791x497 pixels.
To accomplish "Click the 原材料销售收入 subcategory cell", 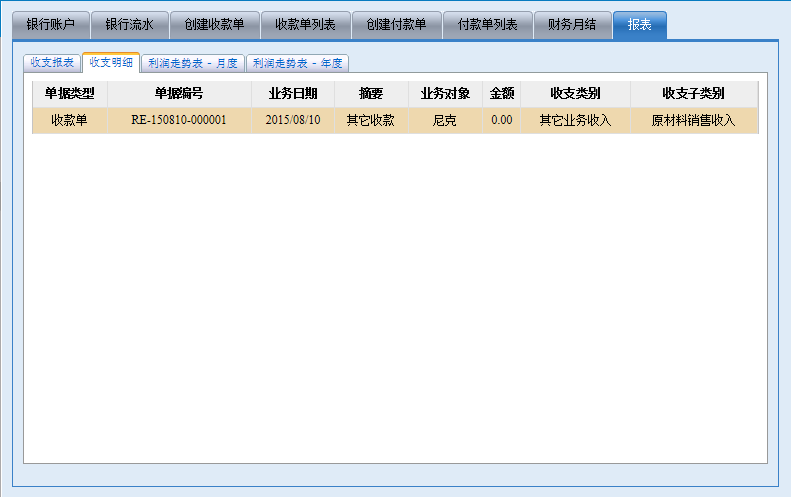I will click(x=694, y=120).
